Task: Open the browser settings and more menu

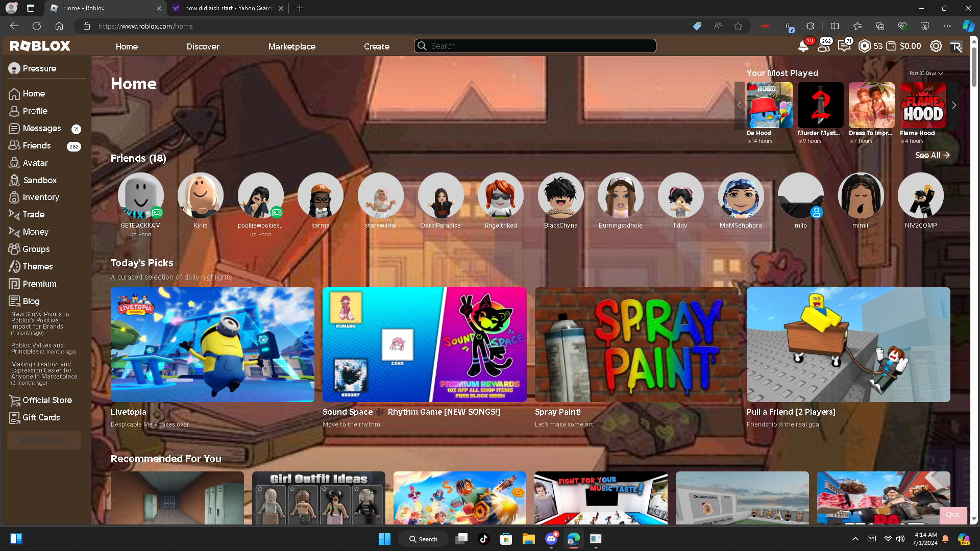Action: 947,26
